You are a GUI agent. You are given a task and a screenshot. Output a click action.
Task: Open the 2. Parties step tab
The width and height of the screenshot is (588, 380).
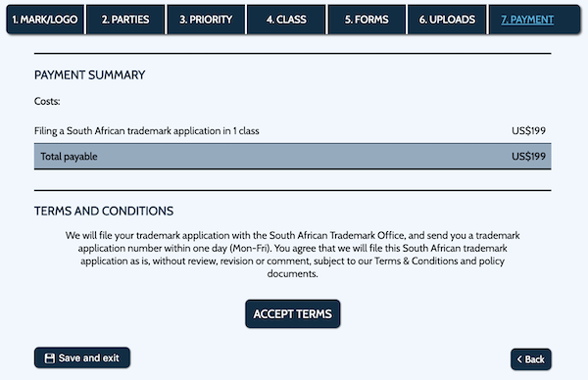click(x=125, y=20)
